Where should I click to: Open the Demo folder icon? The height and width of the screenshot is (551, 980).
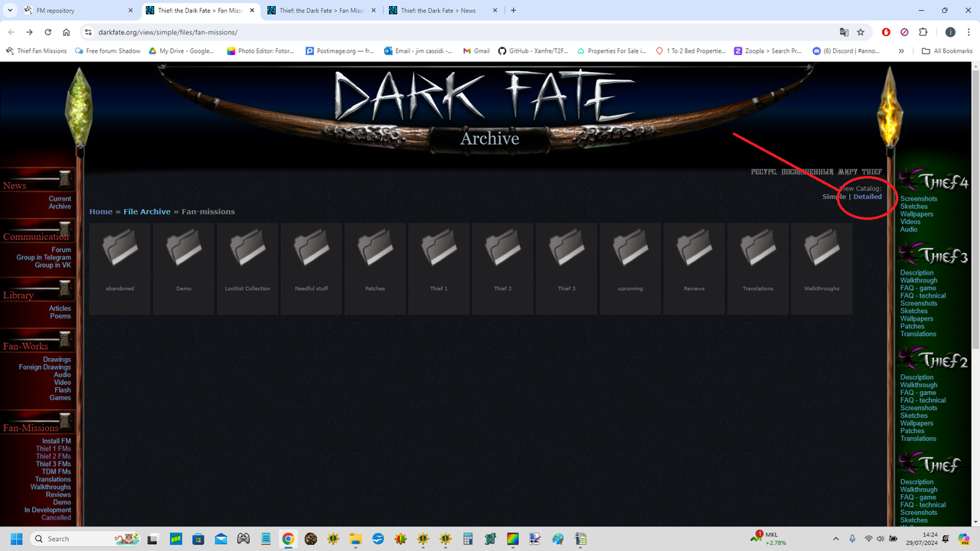click(x=184, y=249)
